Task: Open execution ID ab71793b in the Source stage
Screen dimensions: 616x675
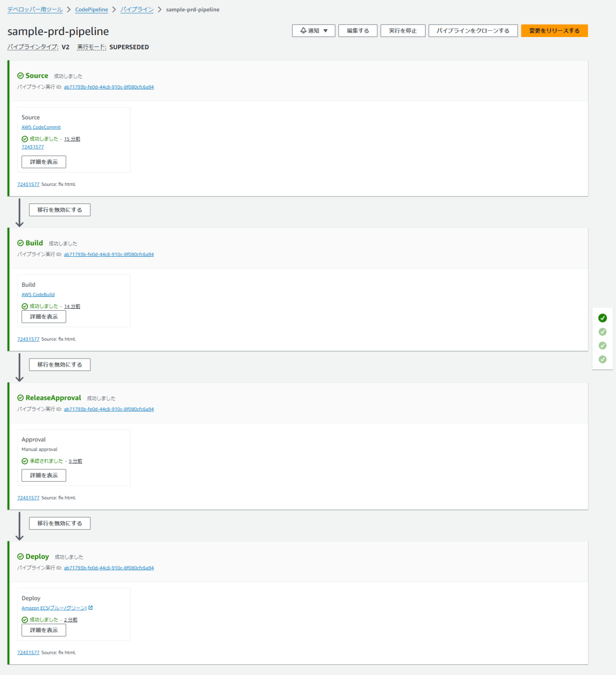Action: coord(109,87)
